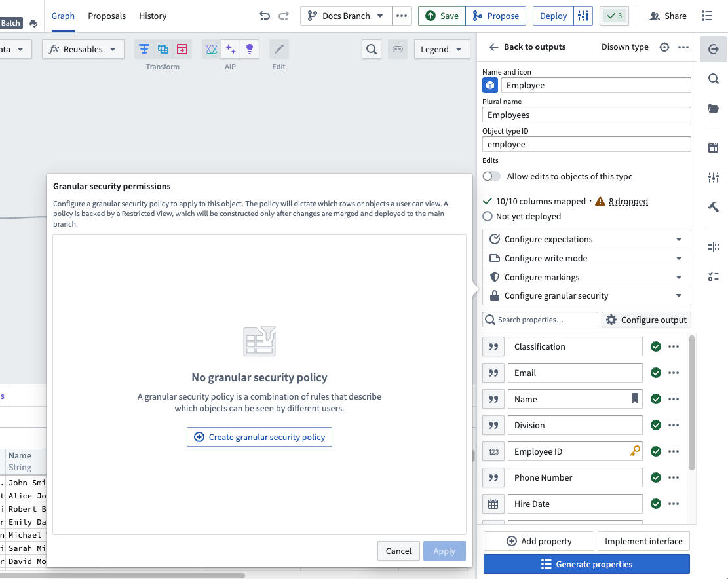Click the Search properties input field
The width and height of the screenshot is (728, 579).
coord(540,320)
